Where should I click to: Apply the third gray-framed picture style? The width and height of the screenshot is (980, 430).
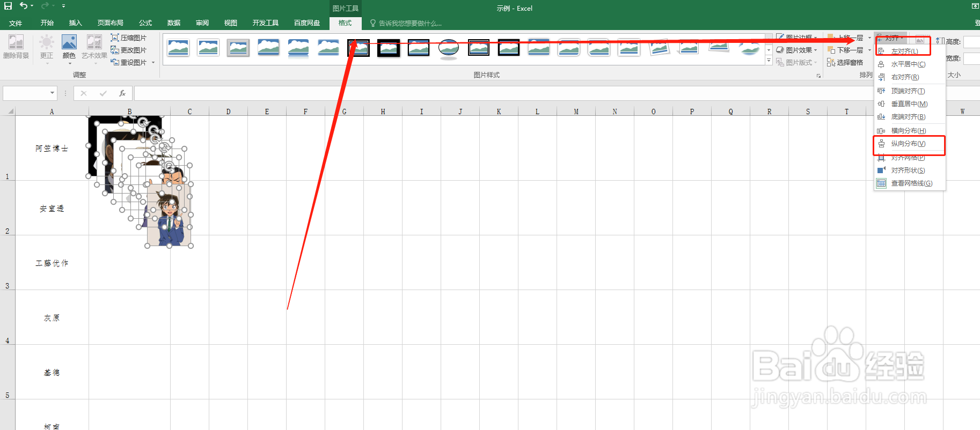238,48
